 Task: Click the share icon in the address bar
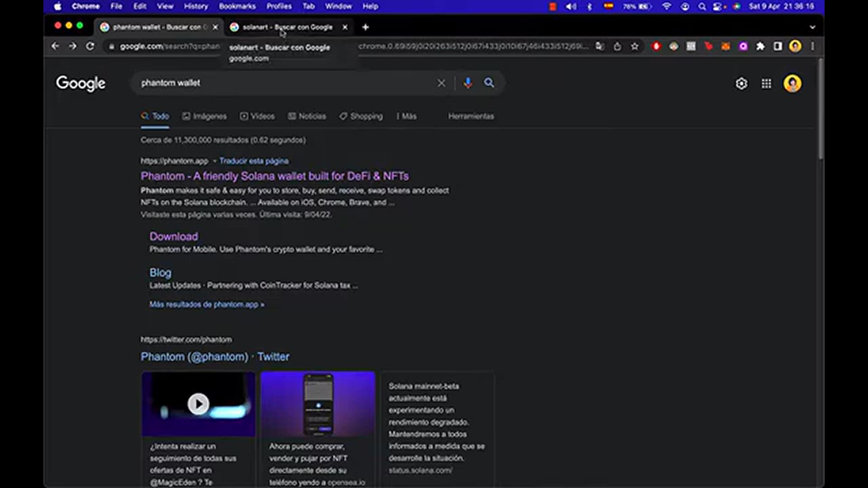tap(617, 46)
